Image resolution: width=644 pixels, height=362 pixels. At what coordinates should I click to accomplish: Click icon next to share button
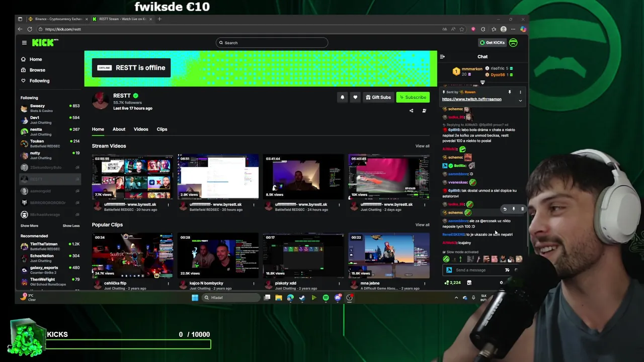click(424, 111)
